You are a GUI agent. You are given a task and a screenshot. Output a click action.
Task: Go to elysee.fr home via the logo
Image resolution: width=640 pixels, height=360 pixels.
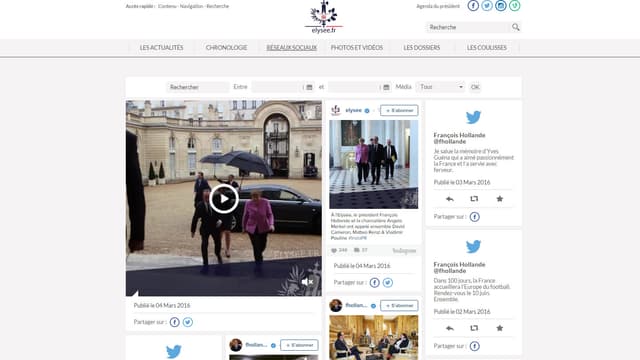(x=324, y=17)
